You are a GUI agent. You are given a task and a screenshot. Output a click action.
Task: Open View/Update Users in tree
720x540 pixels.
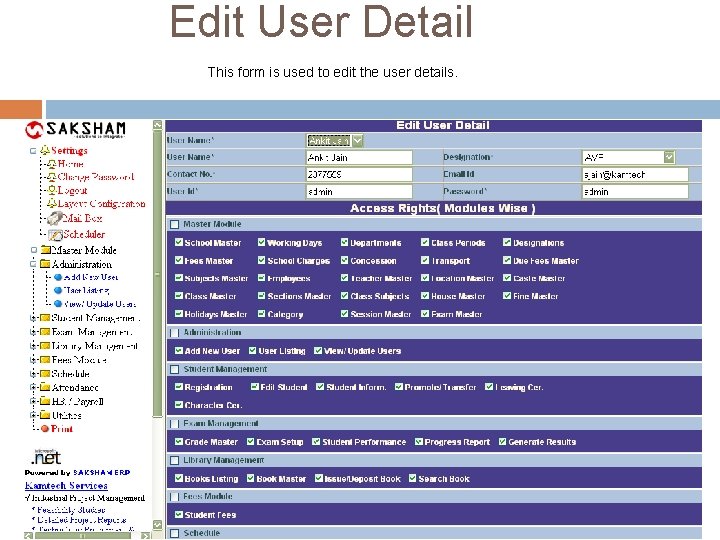100,304
